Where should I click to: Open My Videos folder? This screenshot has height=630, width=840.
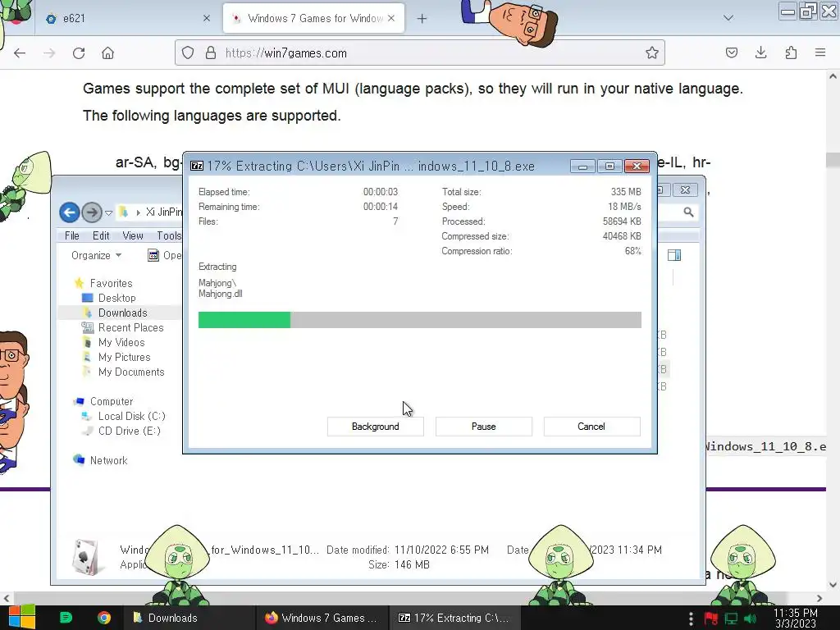[x=121, y=342]
